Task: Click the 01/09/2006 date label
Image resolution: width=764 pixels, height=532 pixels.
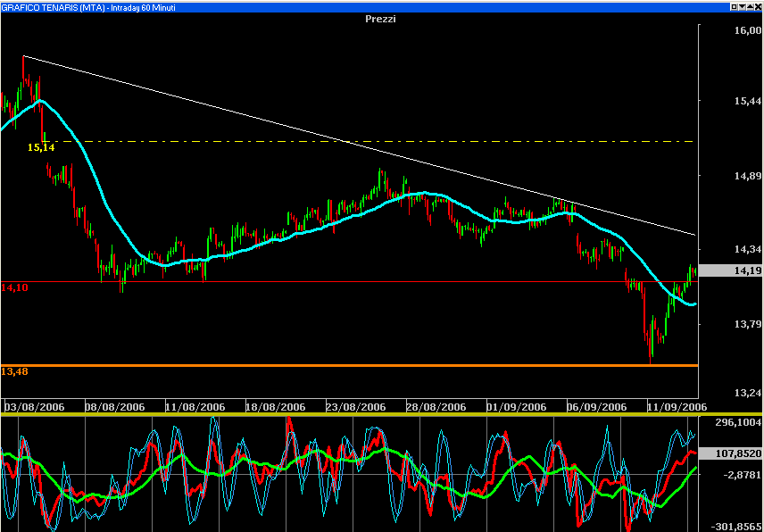Action: (x=517, y=407)
